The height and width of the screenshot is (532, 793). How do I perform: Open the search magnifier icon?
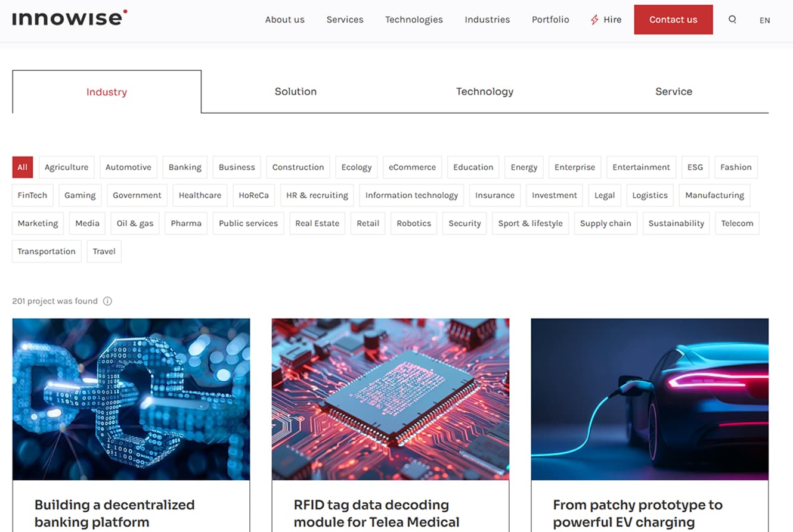[732, 20]
